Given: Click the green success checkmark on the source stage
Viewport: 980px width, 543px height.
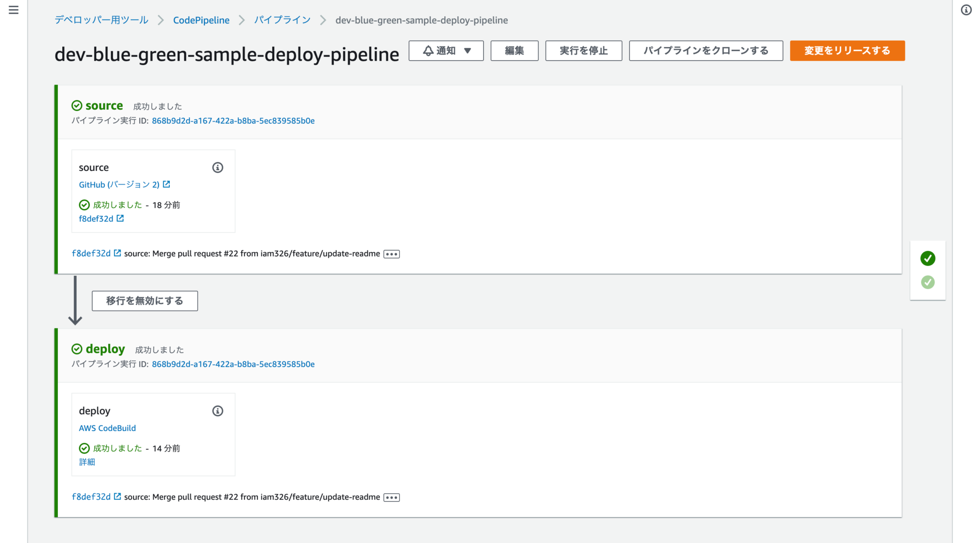Looking at the screenshot, I should pos(77,105).
